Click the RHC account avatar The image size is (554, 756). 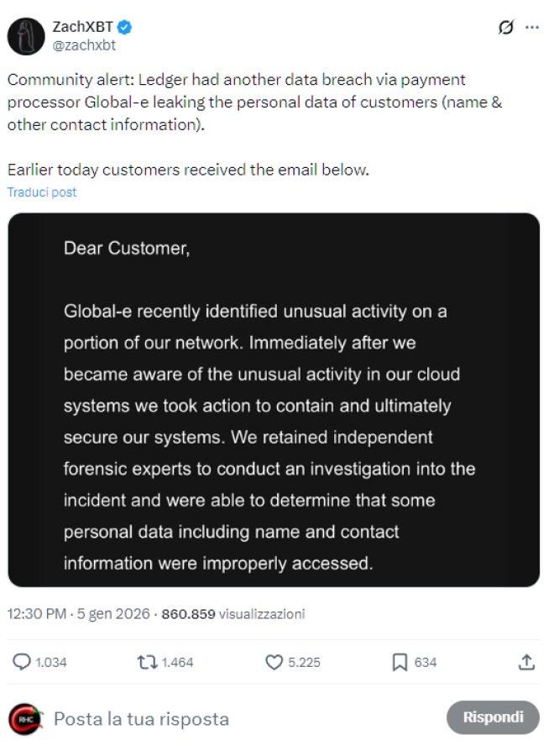25,719
